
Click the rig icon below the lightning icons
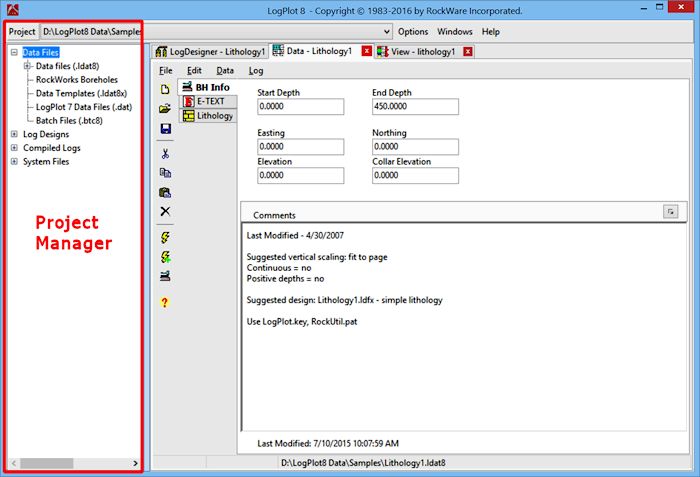pyautogui.click(x=165, y=276)
